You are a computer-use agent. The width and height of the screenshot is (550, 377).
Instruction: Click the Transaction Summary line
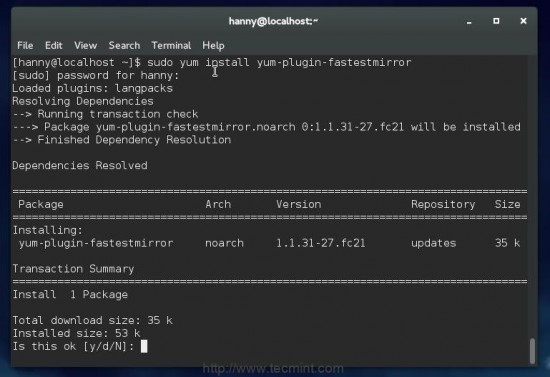coord(73,269)
